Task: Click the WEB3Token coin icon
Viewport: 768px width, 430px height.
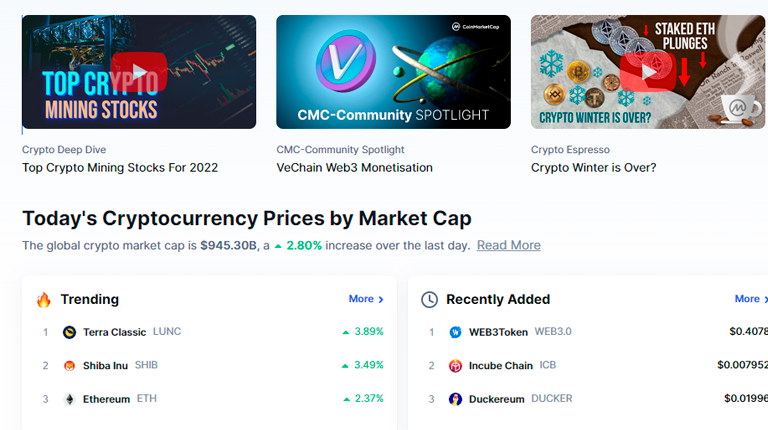Action: (x=456, y=333)
